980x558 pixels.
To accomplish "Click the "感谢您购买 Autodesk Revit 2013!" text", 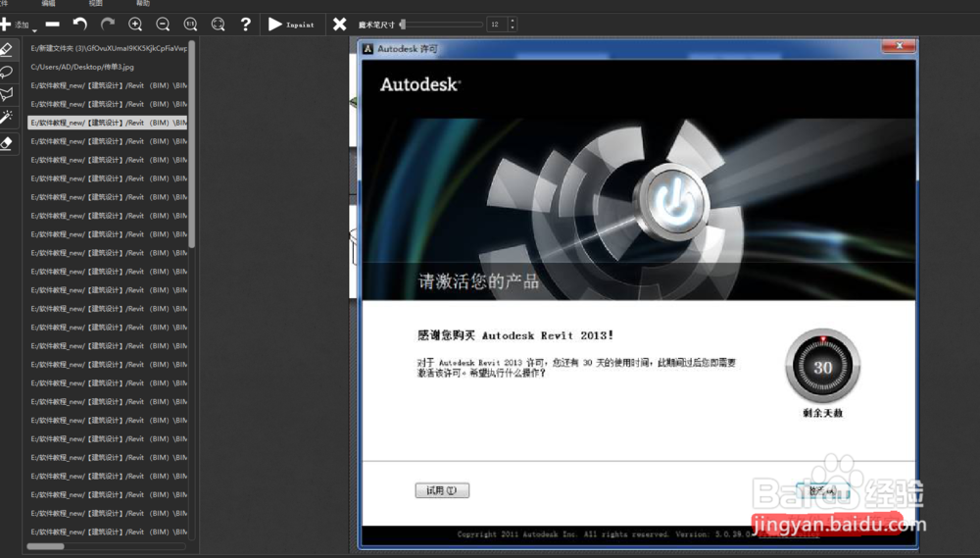I will pyautogui.click(x=515, y=335).
